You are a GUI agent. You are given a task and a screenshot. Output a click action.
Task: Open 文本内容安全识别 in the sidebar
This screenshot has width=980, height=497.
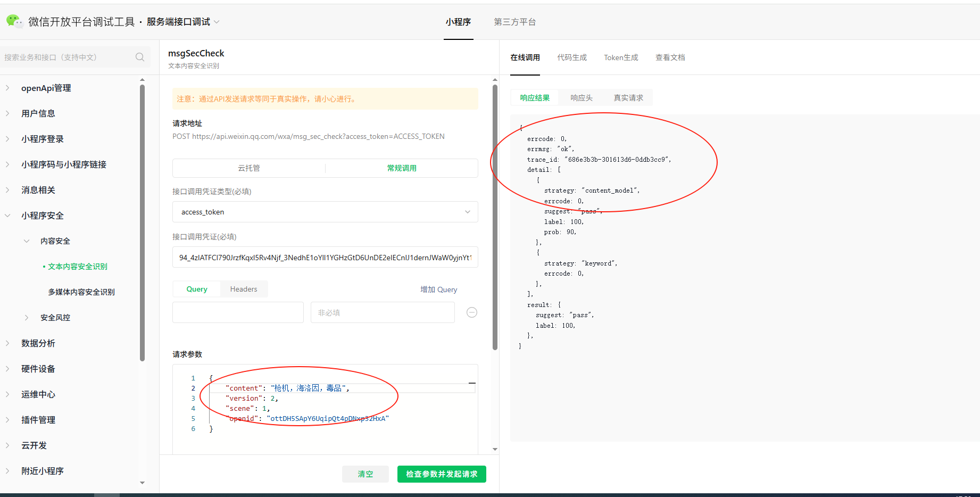point(78,267)
